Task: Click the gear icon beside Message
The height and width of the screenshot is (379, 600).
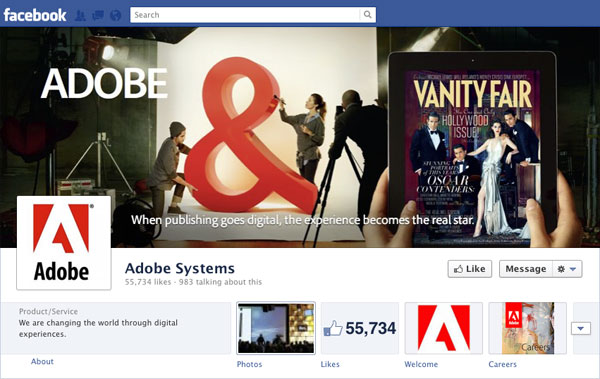Action: click(x=561, y=269)
